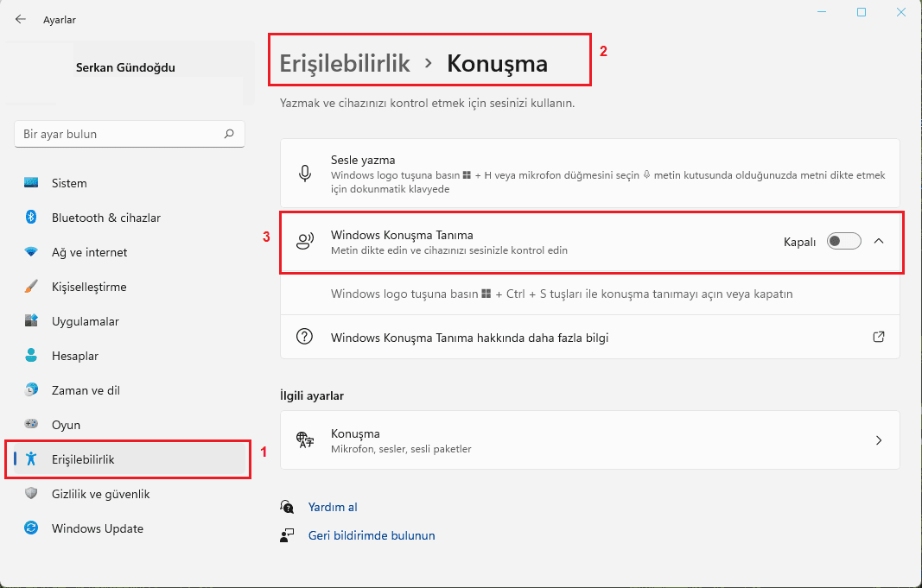Click the back arrow next to Ayarlar
922x588 pixels.
tap(21, 19)
